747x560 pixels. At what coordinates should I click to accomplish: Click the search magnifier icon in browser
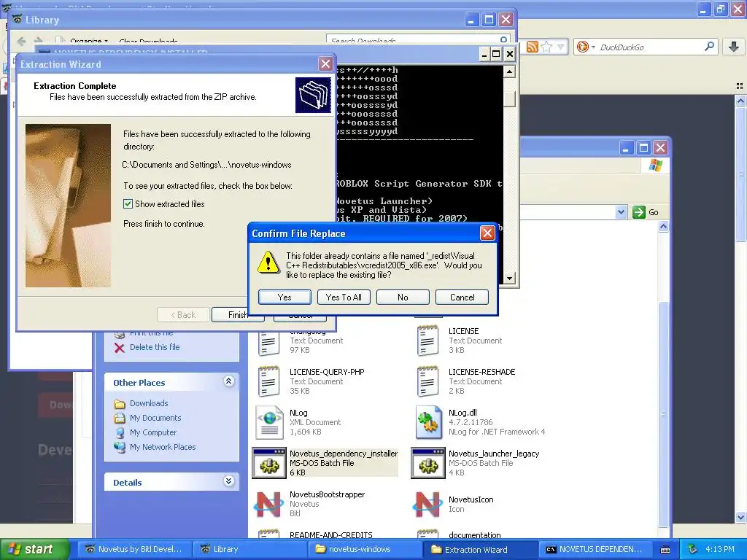click(709, 46)
